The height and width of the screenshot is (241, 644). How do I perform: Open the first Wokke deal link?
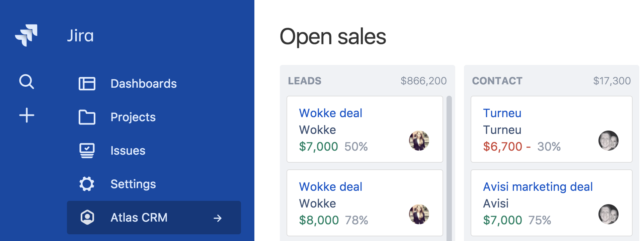tap(331, 113)
